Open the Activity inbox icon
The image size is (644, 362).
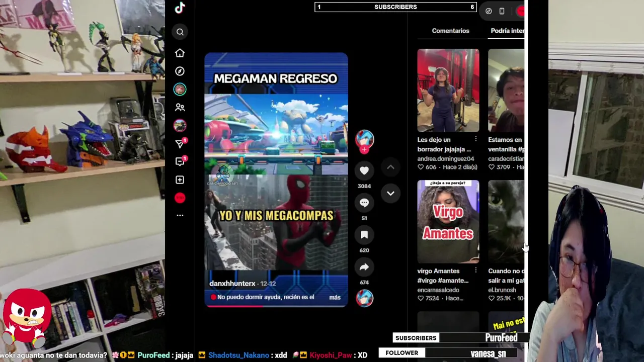point(180,161)
